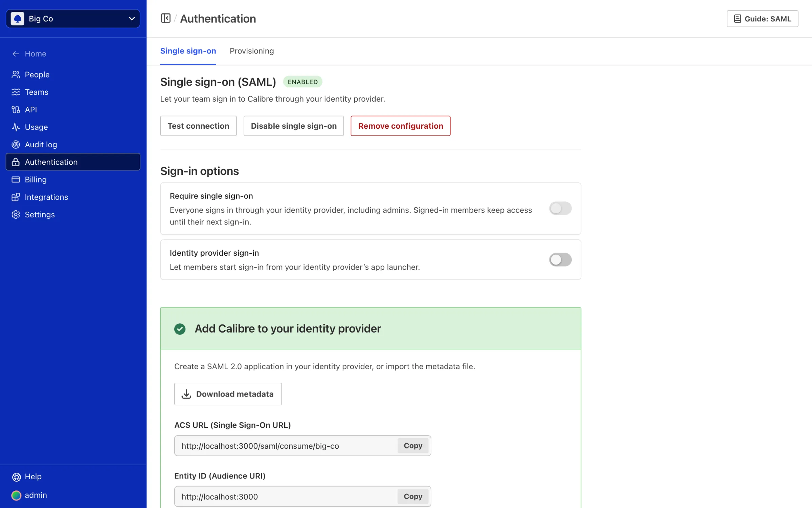Image resolution: width=812 pixels, height=508 pixels.
Task: Click the Billing card icon
Action: (x=16, y=179)
